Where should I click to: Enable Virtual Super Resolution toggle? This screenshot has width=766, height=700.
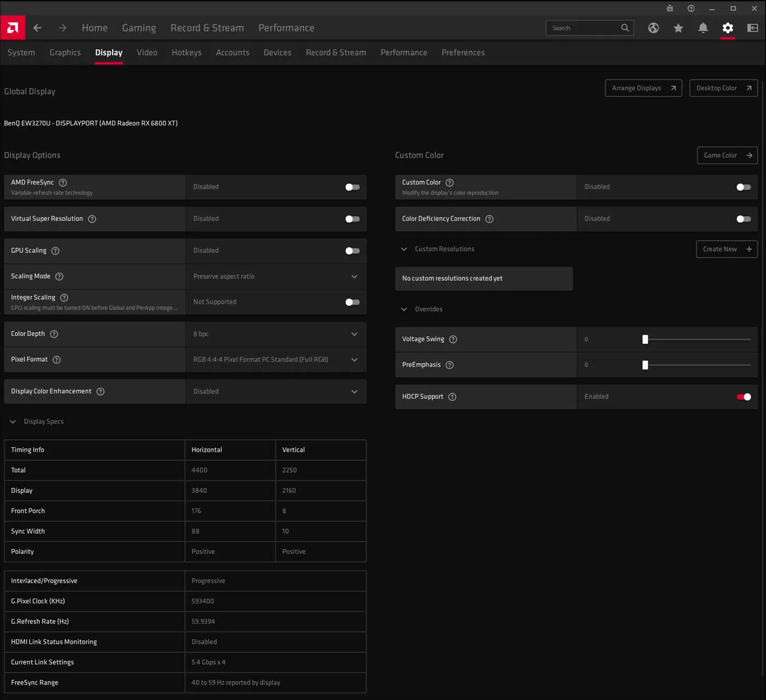click(x=352, y=219)
